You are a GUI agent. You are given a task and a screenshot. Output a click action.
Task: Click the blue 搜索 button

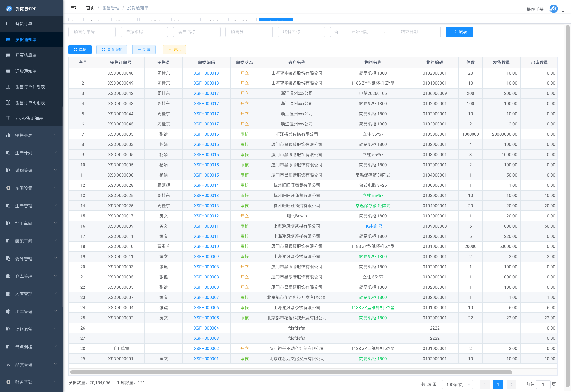click(x=459, y=32)
